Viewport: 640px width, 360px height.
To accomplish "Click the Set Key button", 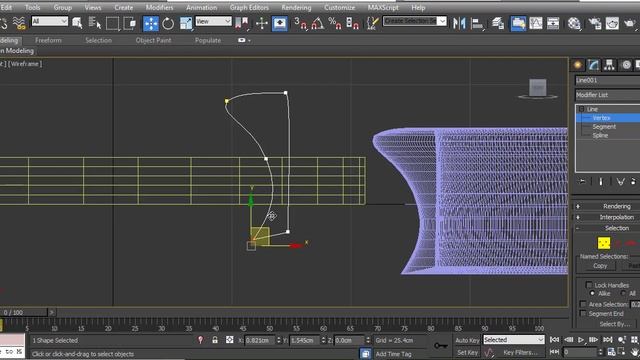I will pos(467,352).
